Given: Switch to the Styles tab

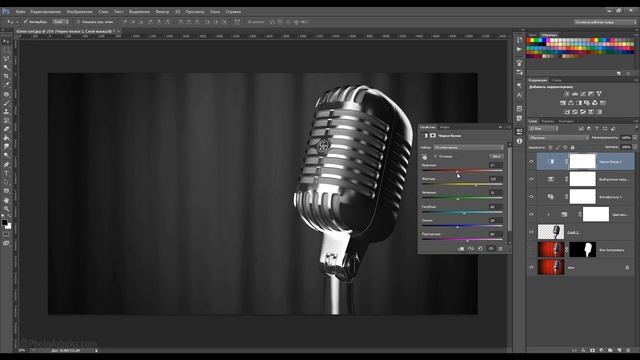Looking at the screenshot, I should pyautogui.click(x=556, y=80).
